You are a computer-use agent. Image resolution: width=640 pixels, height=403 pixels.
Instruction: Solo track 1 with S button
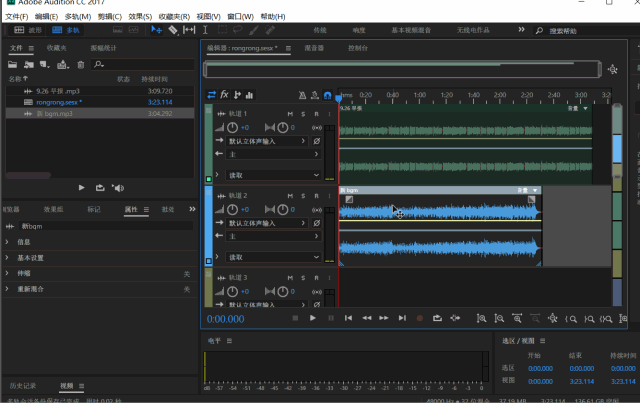[x=303, y=114]
